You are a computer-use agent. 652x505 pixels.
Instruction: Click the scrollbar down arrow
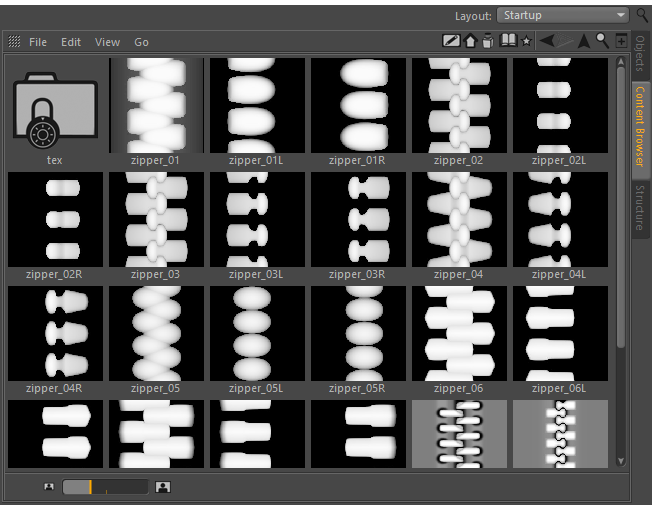tap(621, 461)
